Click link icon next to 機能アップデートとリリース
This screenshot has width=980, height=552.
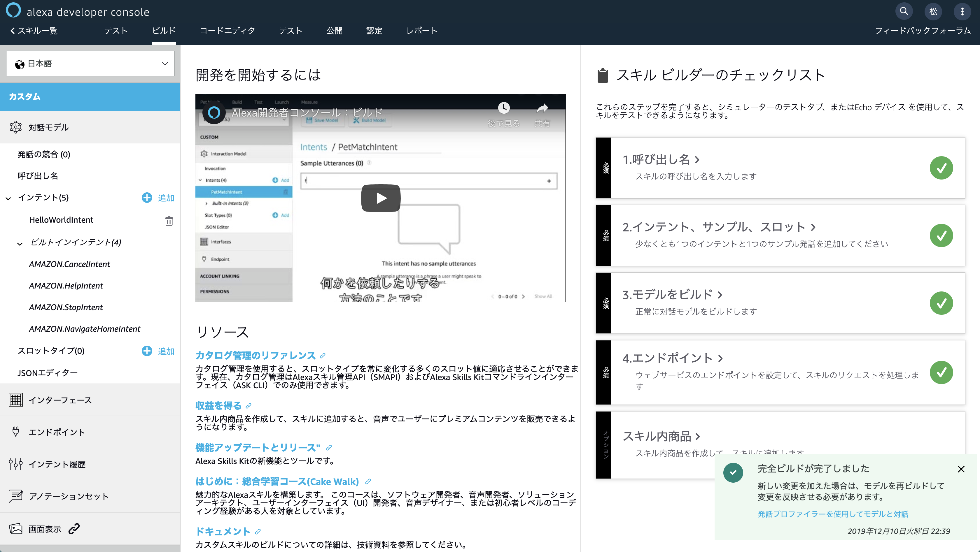coord(329,447)
